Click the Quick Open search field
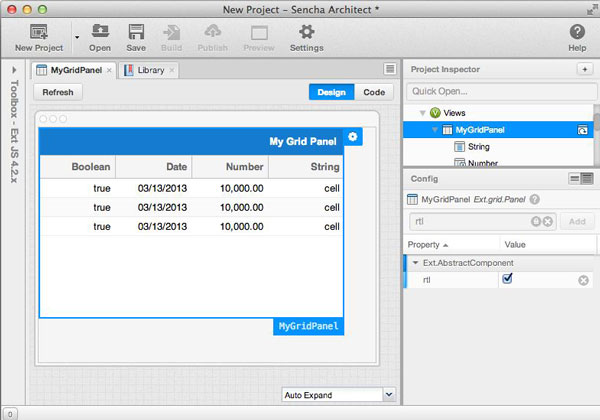This screenshot has height=420, width=600. tap(502, 92)
